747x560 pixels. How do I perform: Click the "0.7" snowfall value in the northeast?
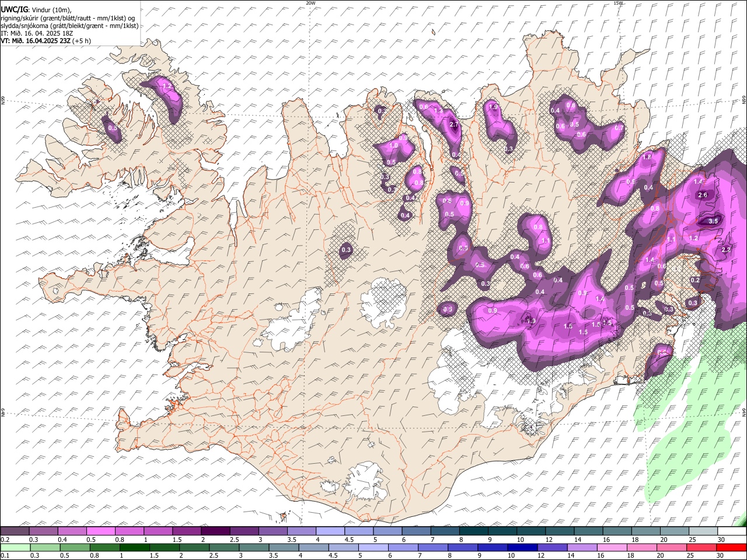(x=619, y=128)
